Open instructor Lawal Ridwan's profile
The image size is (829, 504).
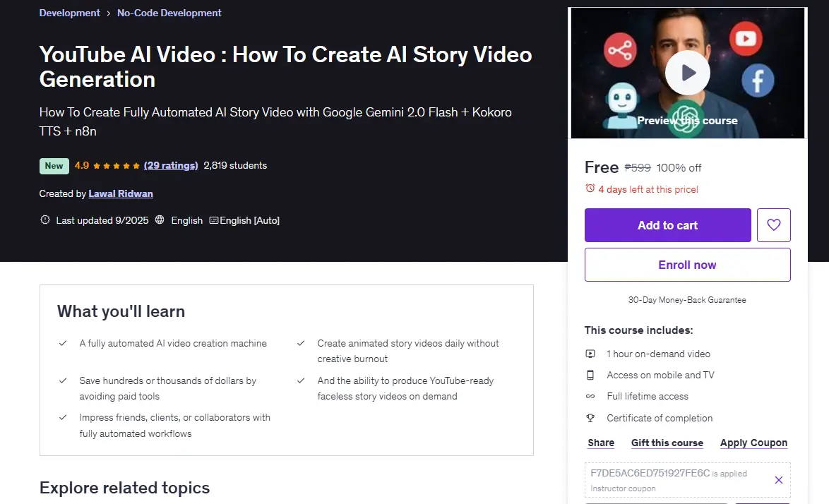coord(121,193)
